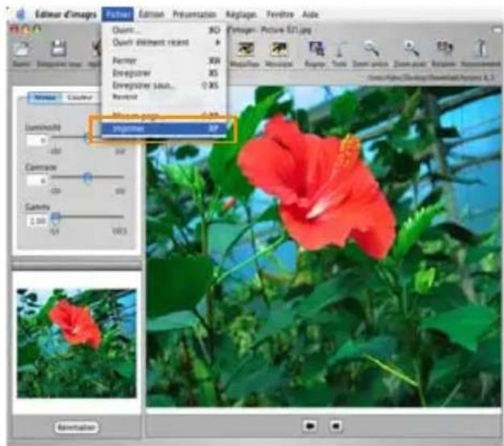Open the Aide menu
The image size is (504, 446).
click(310, 14)
